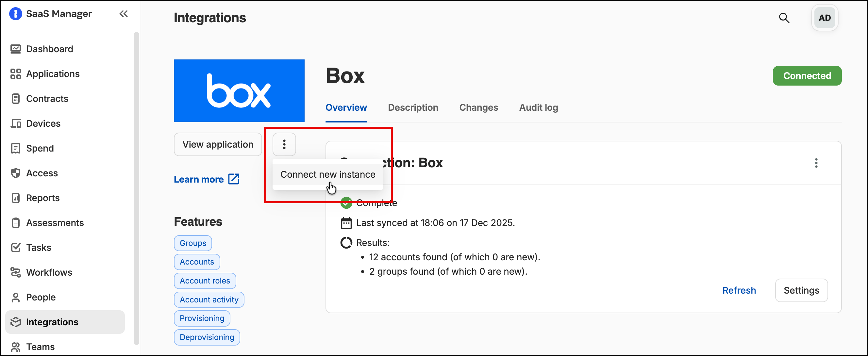The width and height of the screenshot is (868, 356).
Task: Click the Dashboard monitor icon
Action: click(15, 49)
